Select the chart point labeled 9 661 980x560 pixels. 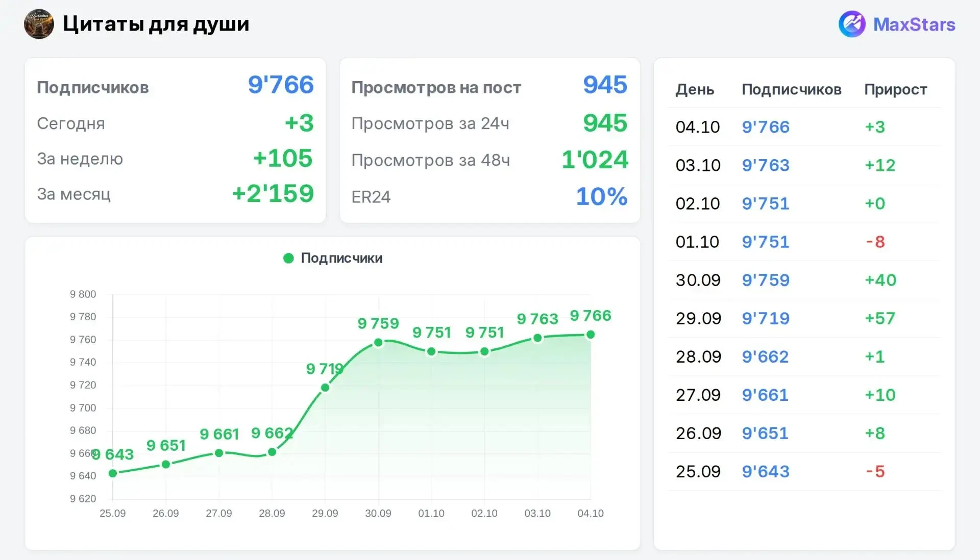[x=219, y=453]
